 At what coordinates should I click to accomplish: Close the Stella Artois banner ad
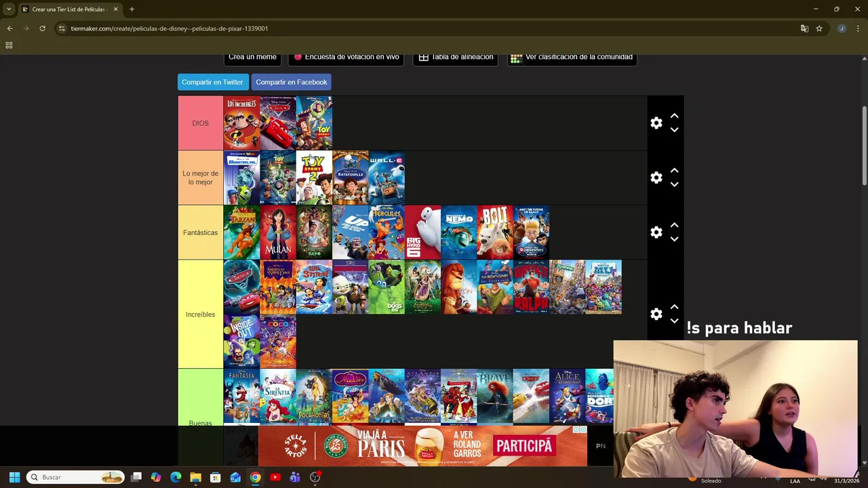582,430
